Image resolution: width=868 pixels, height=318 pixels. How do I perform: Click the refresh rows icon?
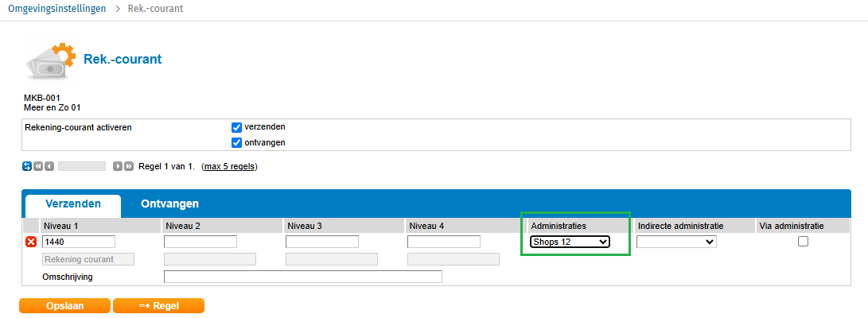28,166
